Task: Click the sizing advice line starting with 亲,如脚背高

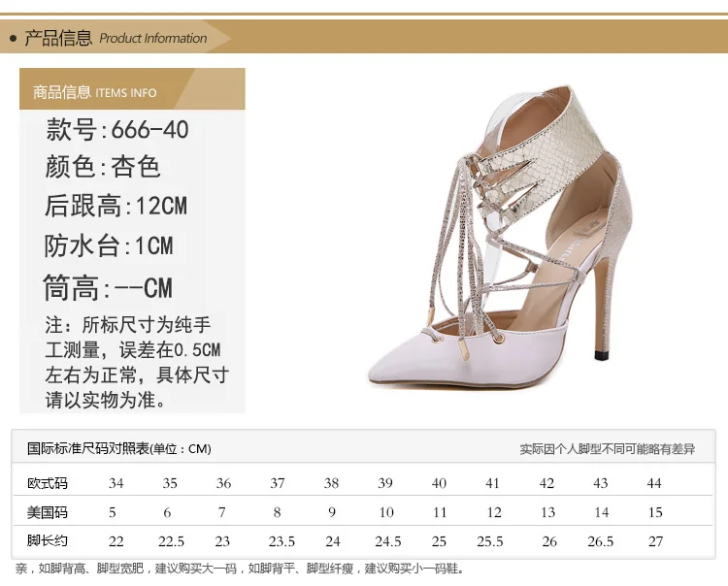Action: coord(240,569)
